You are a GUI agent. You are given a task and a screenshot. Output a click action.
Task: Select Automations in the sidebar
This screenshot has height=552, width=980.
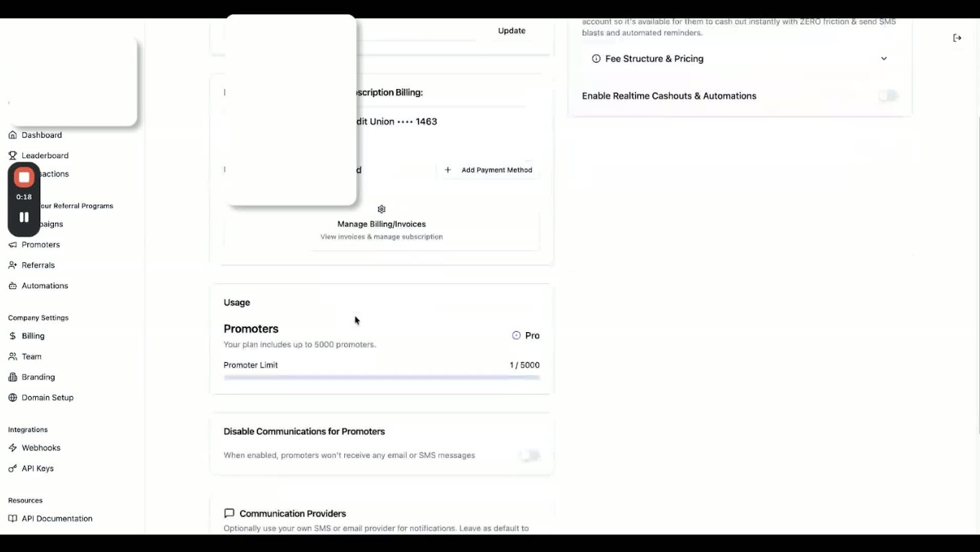[40, 285]
